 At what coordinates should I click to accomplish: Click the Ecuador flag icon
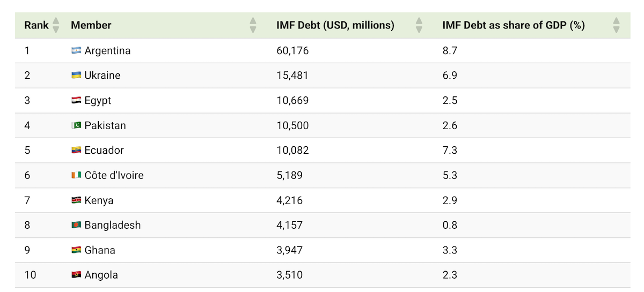tap(76, 151)
